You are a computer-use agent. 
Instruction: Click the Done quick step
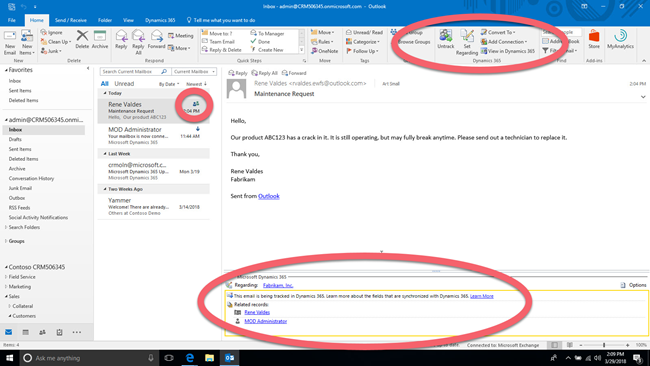(260, 41)
